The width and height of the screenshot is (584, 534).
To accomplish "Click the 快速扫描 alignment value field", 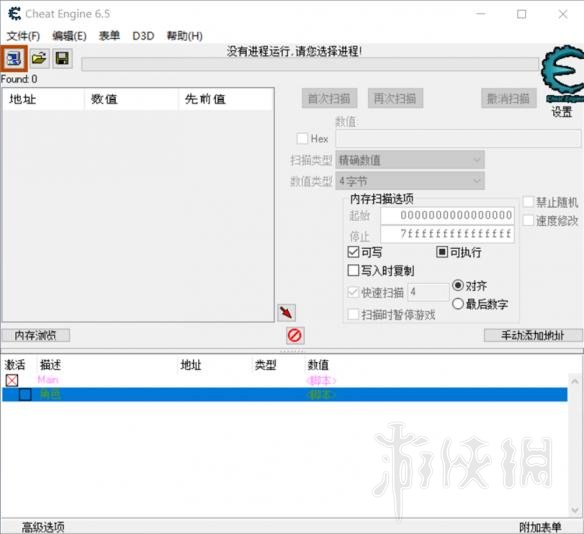I will pos(429,292).
